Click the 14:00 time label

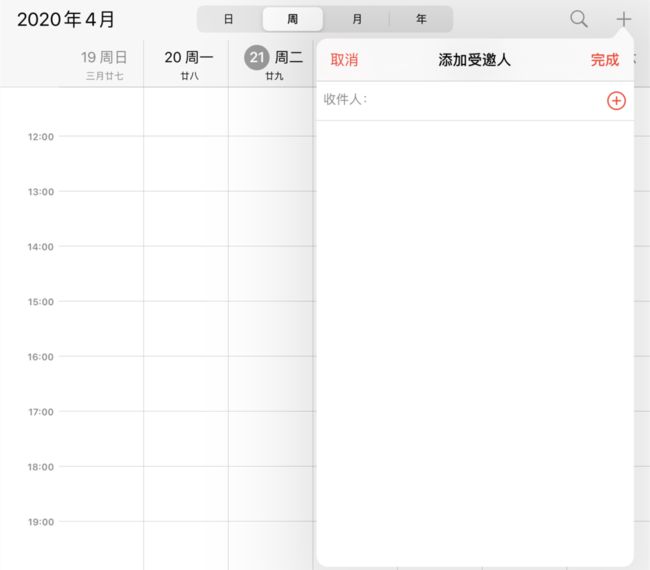pyautogui.click(x=41, y=247)
